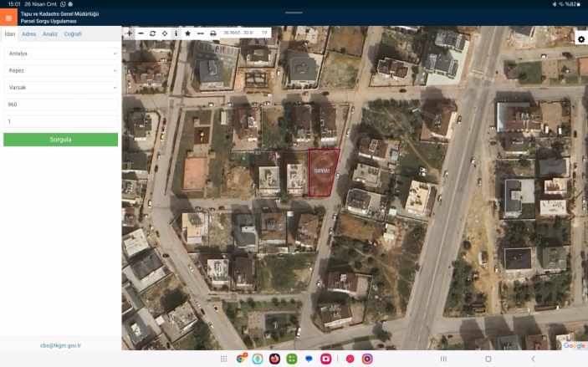The height and width of the screenshot is (367, 588).
Task: Switch to the Analiz tab
Action: click(50, 34)
